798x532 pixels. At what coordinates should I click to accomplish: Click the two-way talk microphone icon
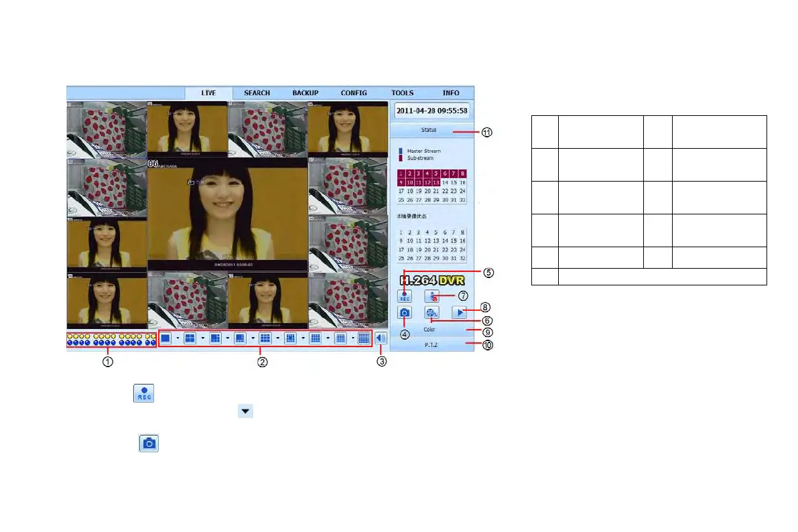431,296
